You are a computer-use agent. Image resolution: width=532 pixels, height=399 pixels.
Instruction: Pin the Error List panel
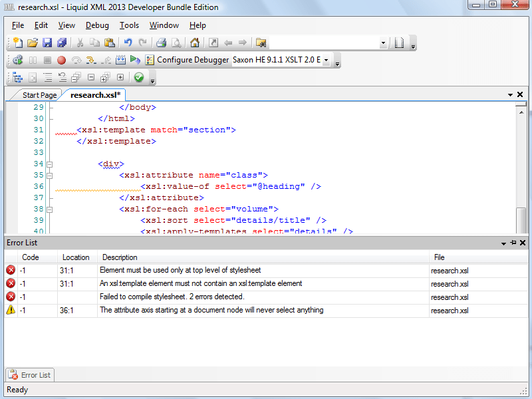pos(513,243)
